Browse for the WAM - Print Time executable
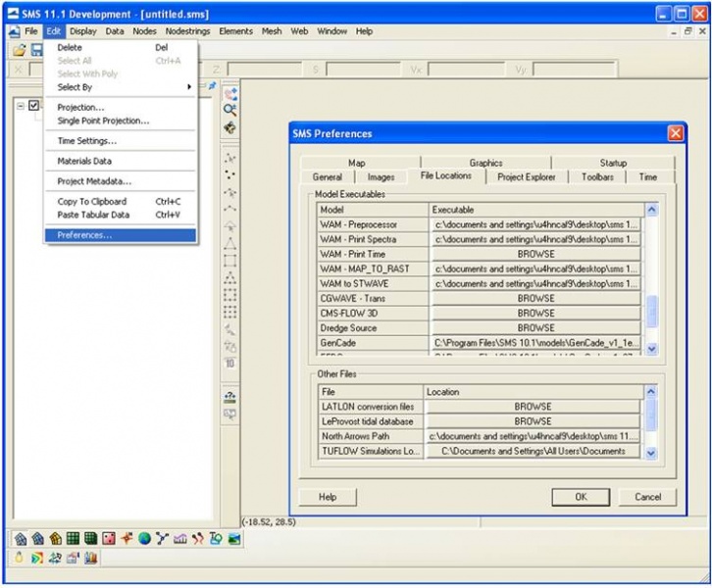Viewport: 712px width, 588px height. tap(536, 254)
